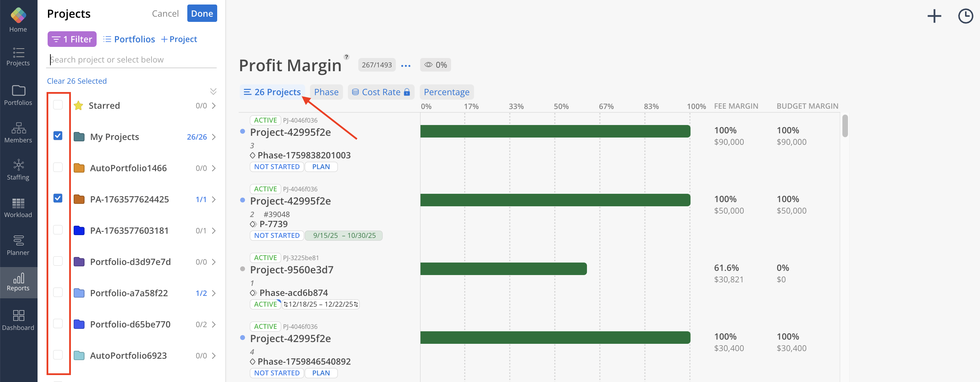Check the AutoPortfolio1466 checkbox
Image resolution: width=980 pixels, height=382 pixels.
point(58,167)
